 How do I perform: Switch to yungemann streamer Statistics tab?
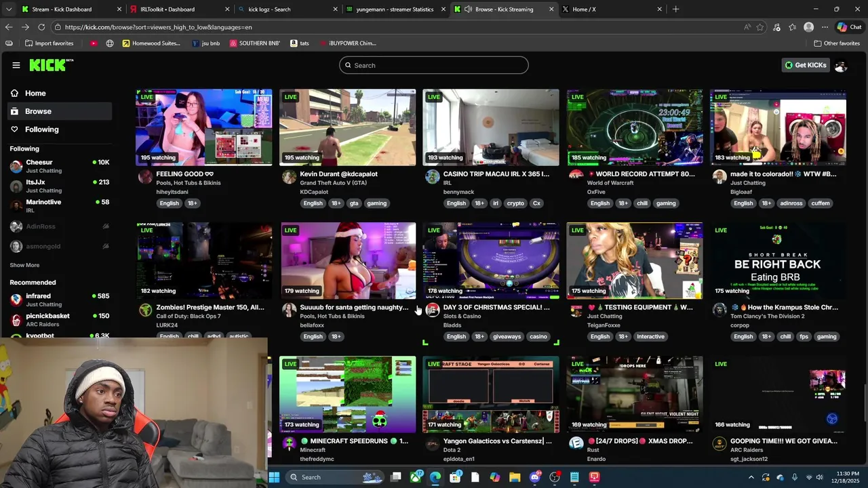pyautogui.click(x=395, y=9)
